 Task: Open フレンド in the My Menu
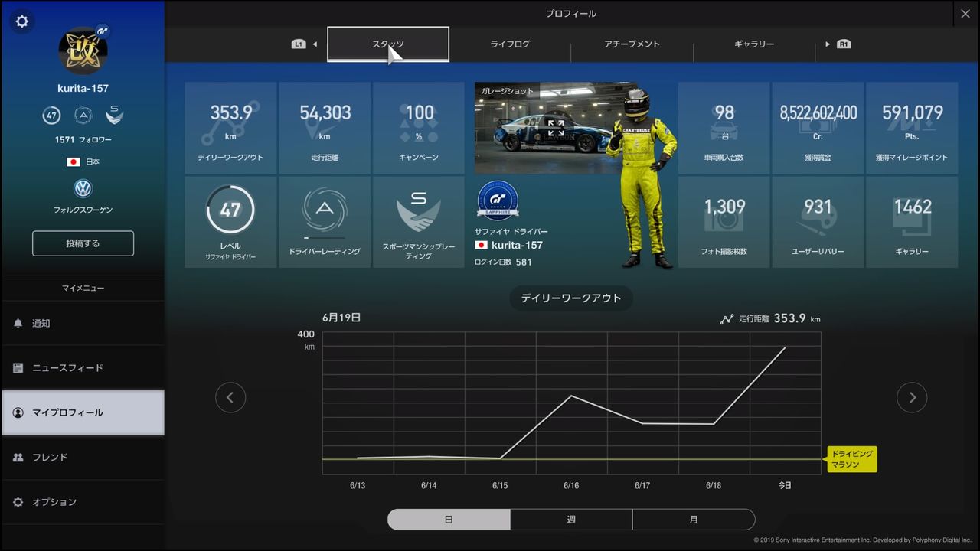click(x=83, y=458)
